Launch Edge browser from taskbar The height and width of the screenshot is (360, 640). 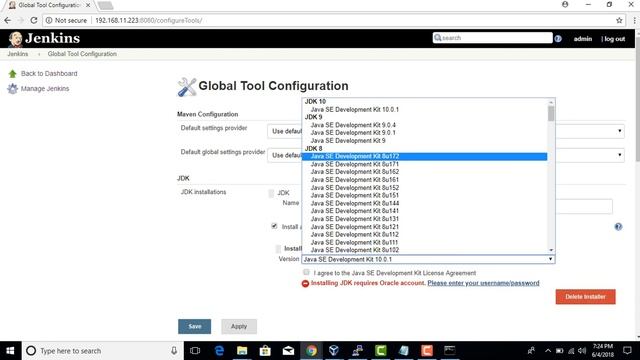[219, 351]
